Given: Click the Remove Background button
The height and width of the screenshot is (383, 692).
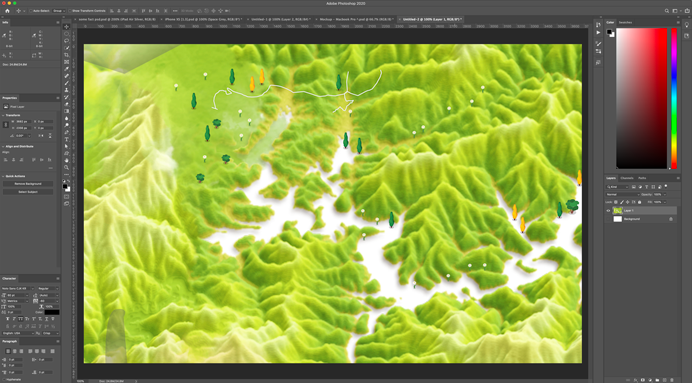Looking at the screenshot, I should tap(28, 184).
